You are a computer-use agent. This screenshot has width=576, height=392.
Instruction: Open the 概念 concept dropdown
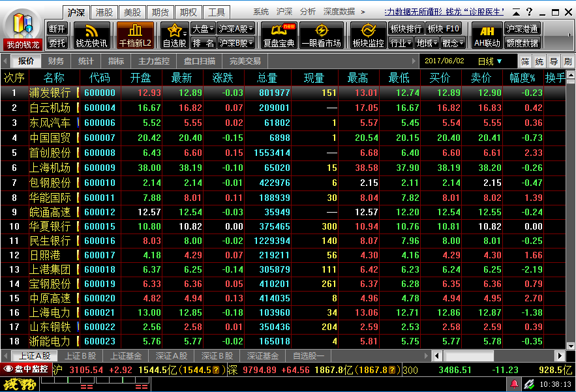(x=453, y=43)
